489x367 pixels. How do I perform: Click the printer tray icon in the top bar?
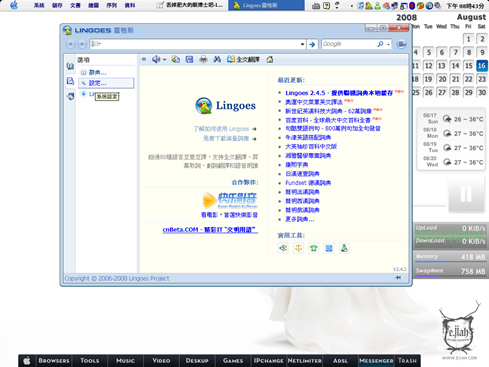(316, 6)
